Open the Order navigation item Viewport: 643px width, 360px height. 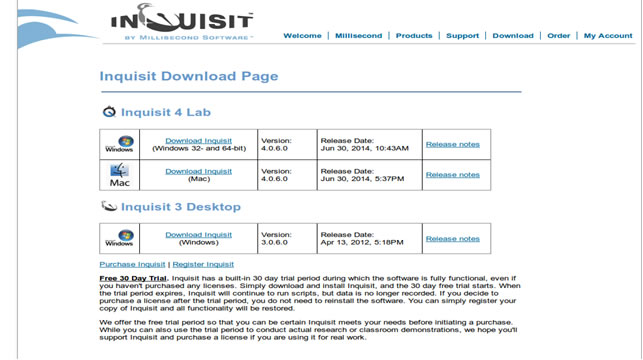pos(559,36)
